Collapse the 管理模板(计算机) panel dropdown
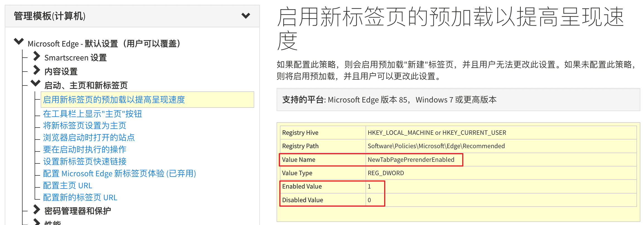Screen dimensions: 644x225 tap(246, 16)
